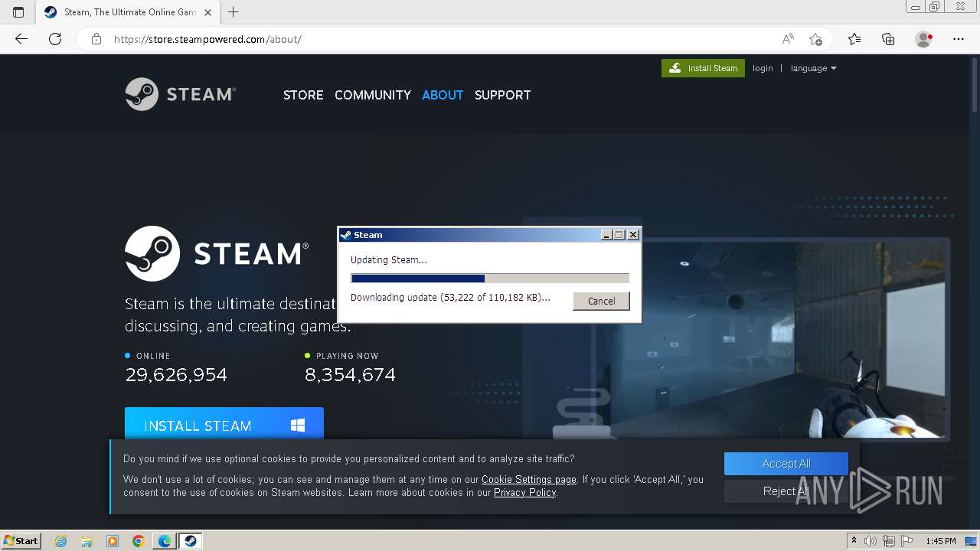Add this page to favorites
Viewport: 980px width, 551px height.
(815, 39)
